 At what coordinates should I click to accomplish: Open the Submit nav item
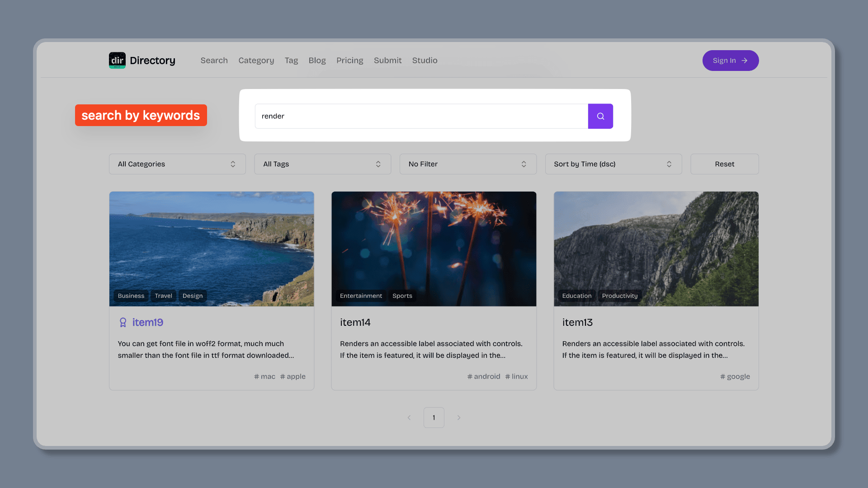pyautogui.click(x=387, y=61)
